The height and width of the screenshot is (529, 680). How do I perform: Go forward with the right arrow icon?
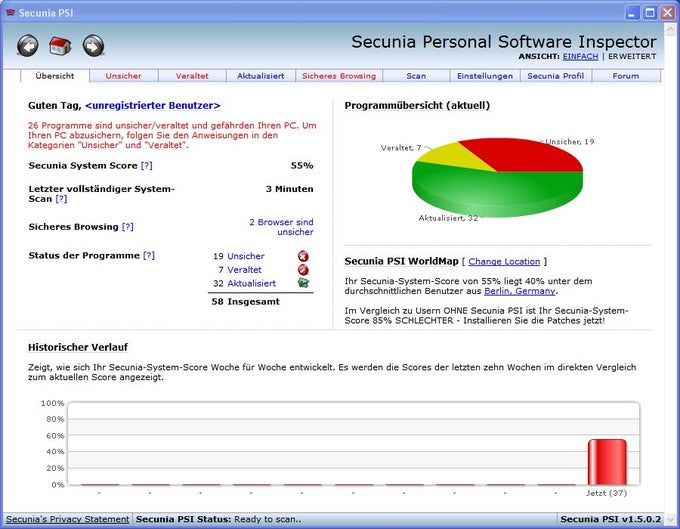(93, 46)
